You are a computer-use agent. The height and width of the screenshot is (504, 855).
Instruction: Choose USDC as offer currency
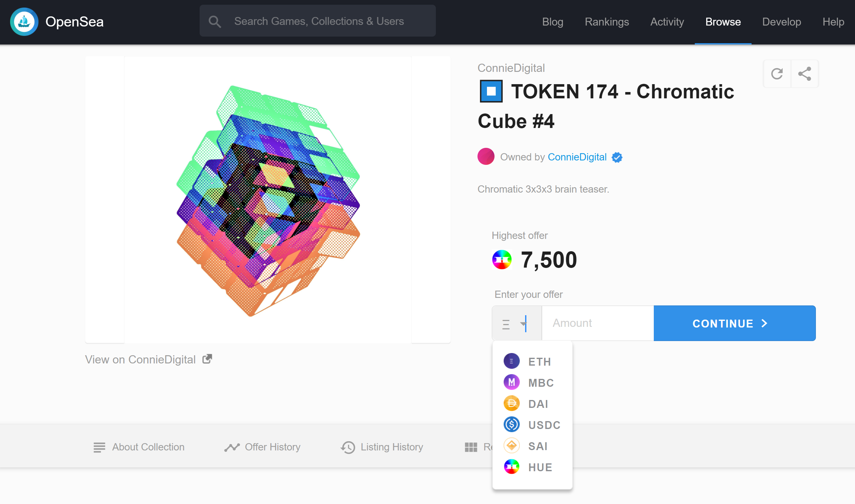coord(532,425)
